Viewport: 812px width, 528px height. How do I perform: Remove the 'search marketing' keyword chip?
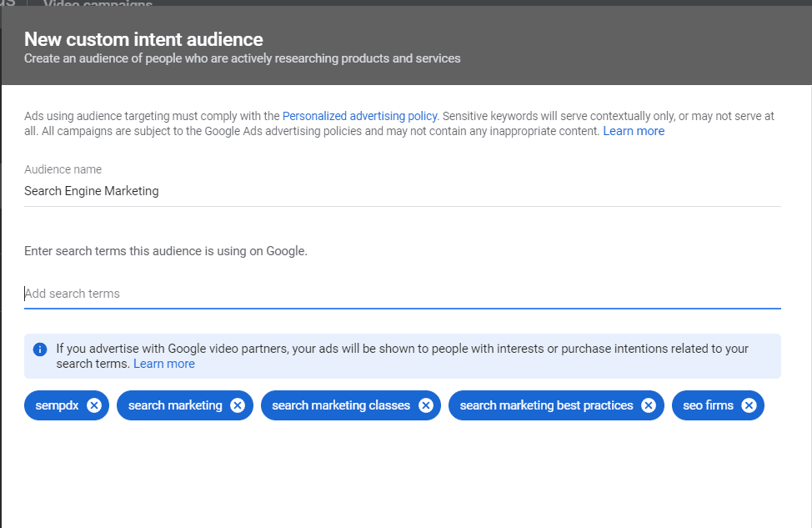(240, 405)
